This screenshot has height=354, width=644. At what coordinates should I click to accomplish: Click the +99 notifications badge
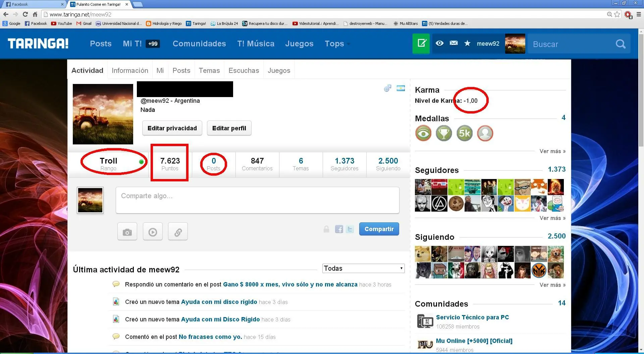click(153, 44)
